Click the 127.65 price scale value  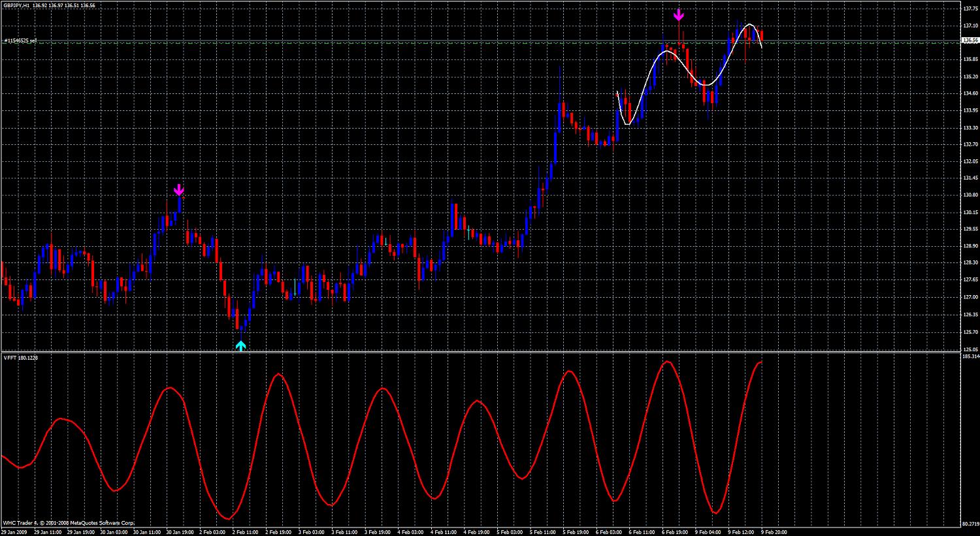click(970, 280)
